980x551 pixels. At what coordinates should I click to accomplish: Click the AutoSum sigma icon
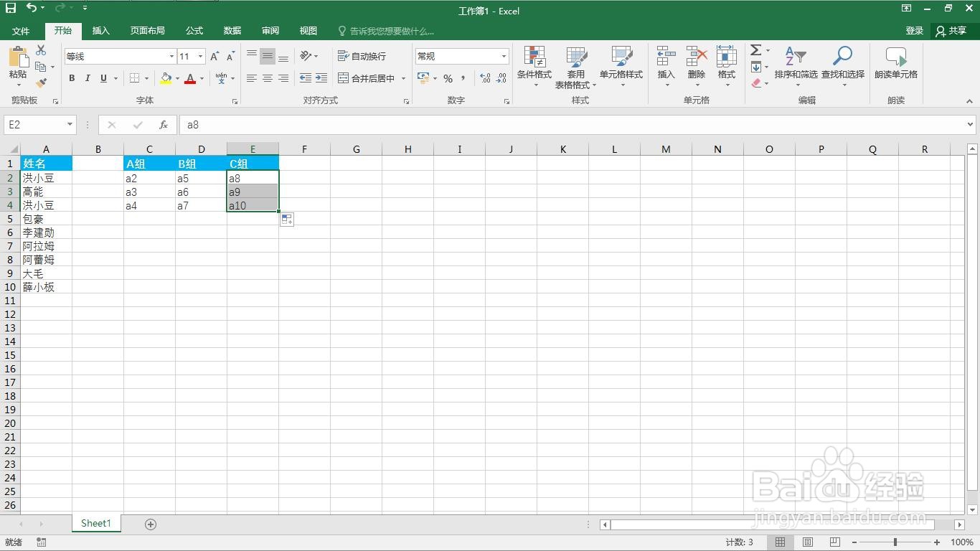756,50
